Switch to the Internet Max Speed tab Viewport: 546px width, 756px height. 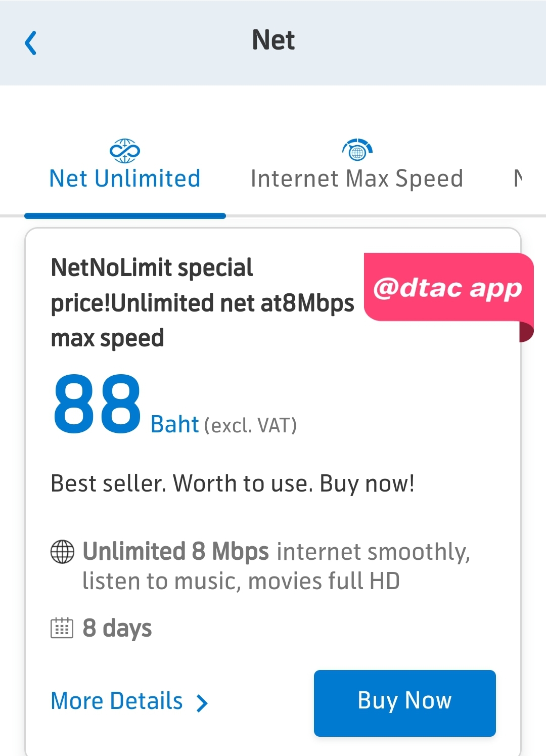coord(357,179)
